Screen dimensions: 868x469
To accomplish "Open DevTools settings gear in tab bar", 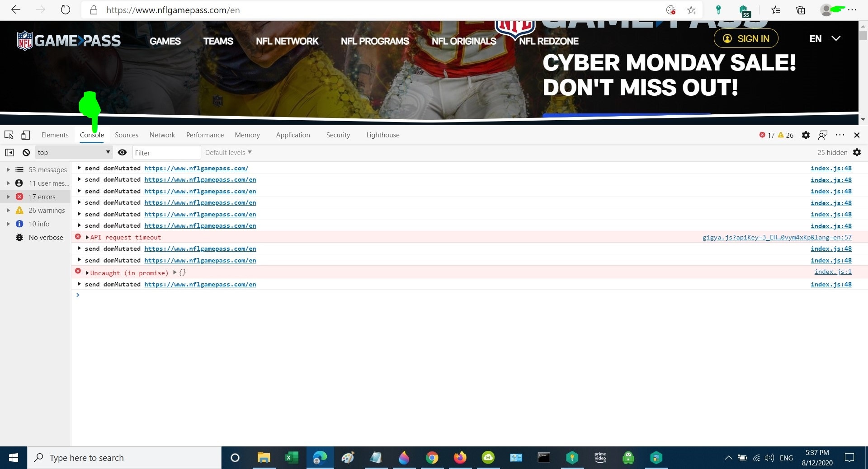I will pos(806,135).
